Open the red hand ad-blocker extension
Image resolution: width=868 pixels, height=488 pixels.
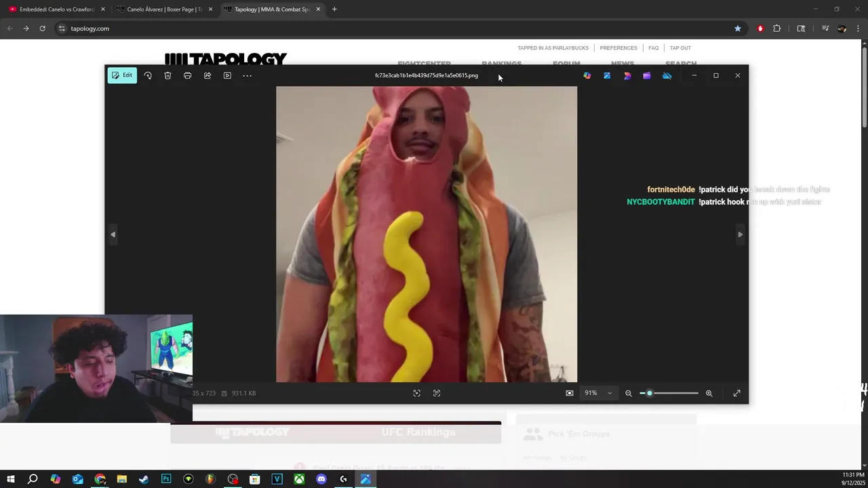[x=760, y=28]
